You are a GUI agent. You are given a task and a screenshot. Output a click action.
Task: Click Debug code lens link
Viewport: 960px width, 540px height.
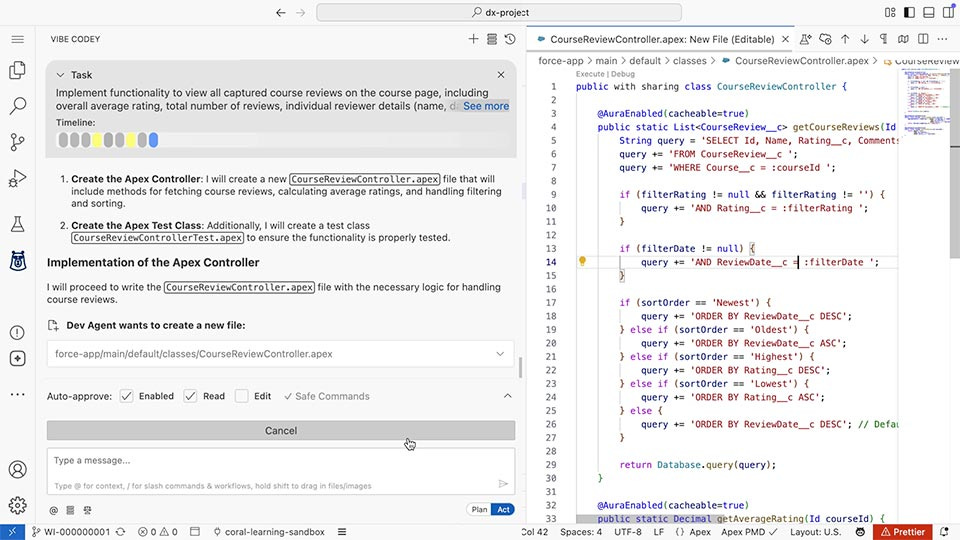(x=623, y=74)
